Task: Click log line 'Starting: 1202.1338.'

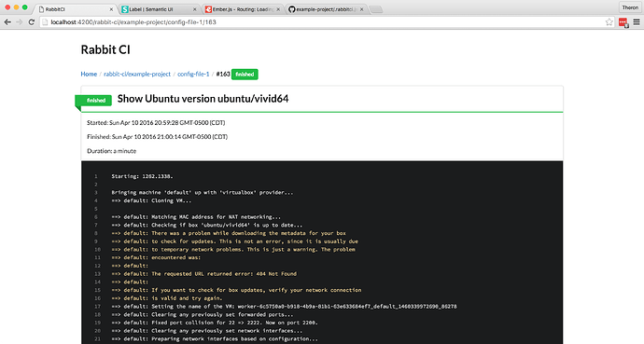Action: pyautogui.click(x=142, y=176)
